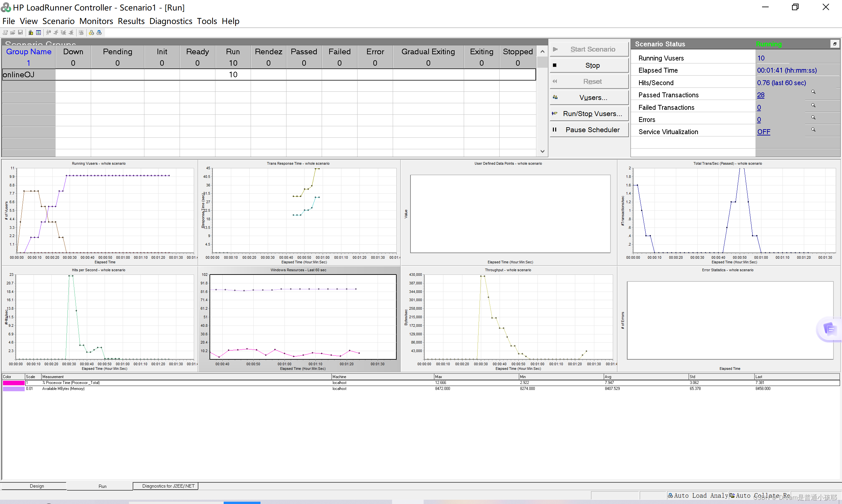
Task: Click the Run/Stop Vusers... button
Action: [589, 113]
